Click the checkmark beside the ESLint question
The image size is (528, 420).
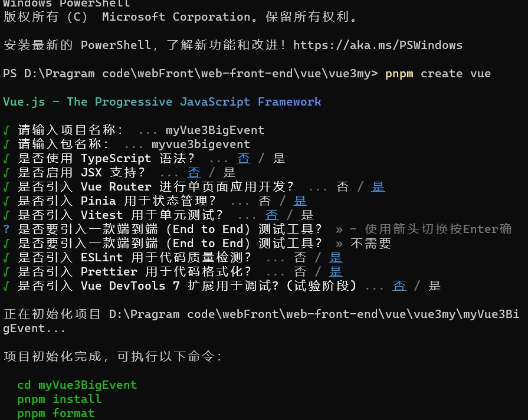[6, 258]
